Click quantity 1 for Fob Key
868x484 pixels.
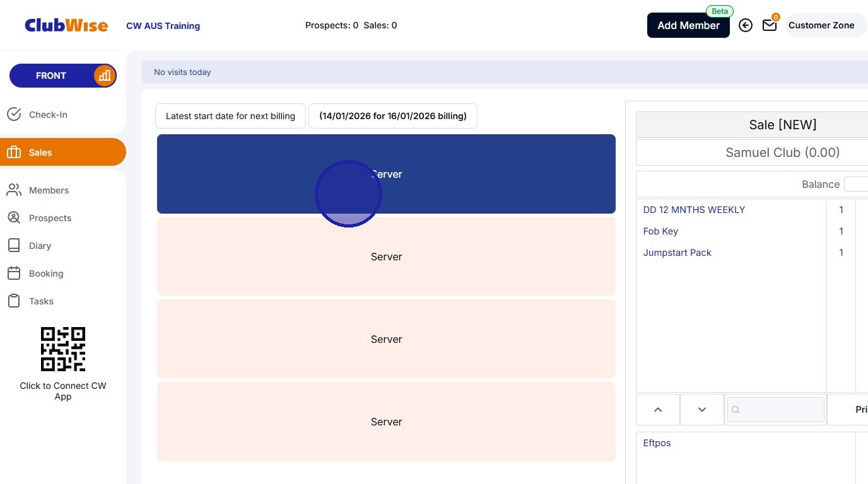(841, 231)
